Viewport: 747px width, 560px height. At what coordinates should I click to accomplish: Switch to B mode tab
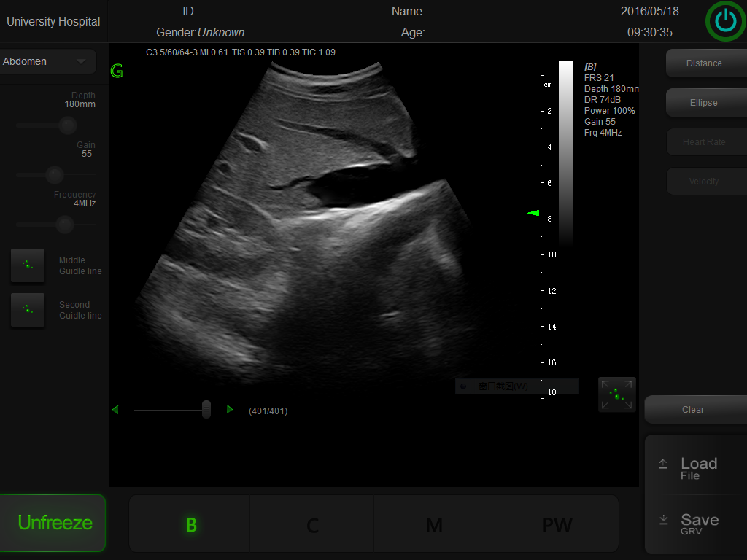coord(190,524)
